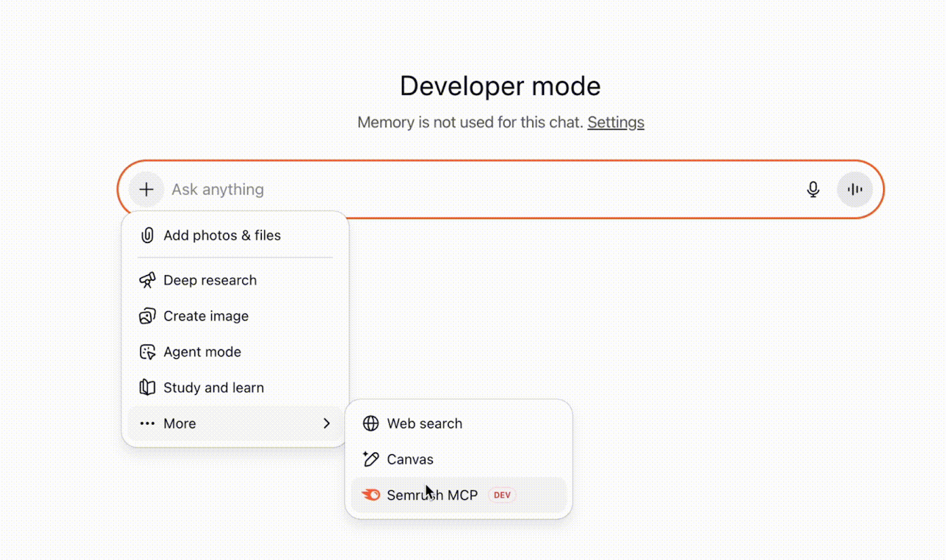Click the microphone icon
This screenshot has height=560, width=946.
tap(813, 189)
